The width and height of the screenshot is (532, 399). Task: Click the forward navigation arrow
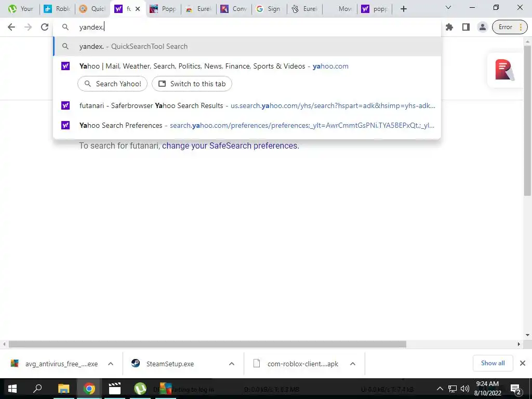coord(28,27)
